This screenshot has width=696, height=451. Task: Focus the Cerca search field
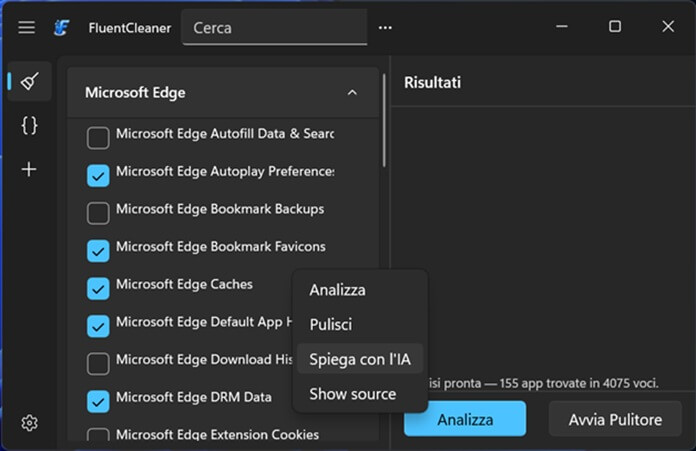[274, 28]
